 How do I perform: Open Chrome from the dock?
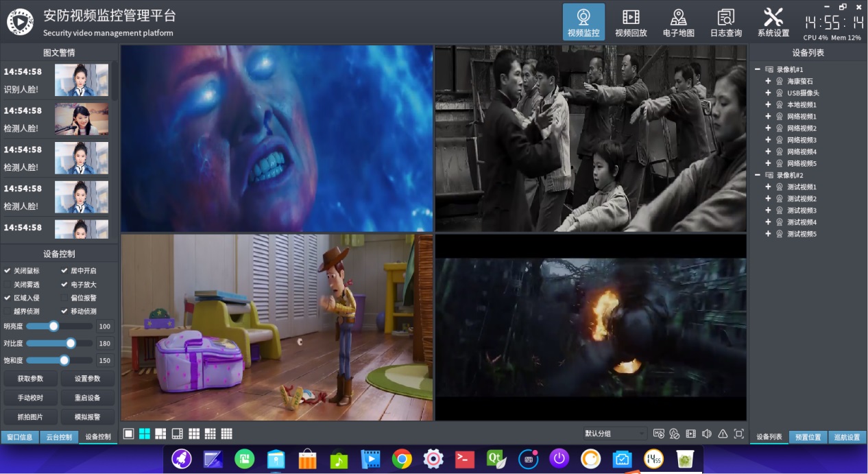[402, 458]
